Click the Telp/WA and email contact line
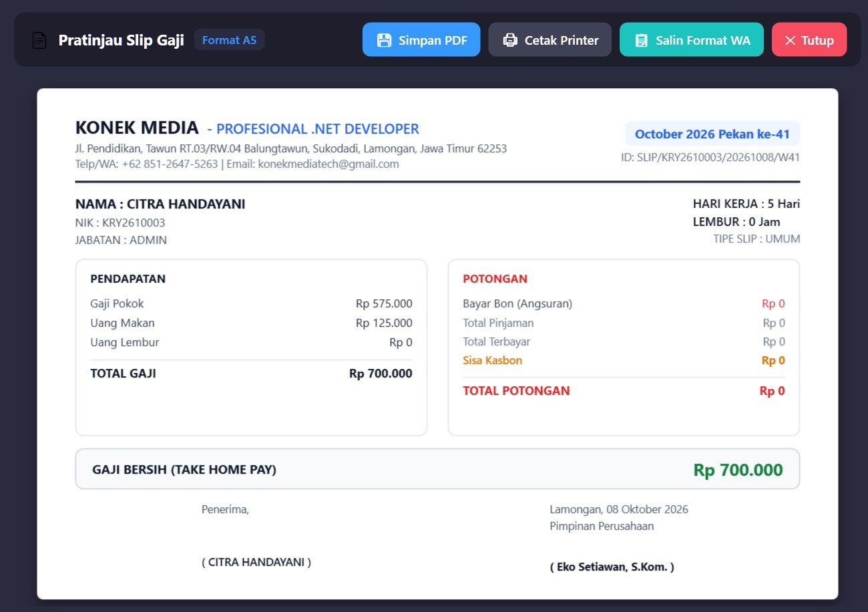The width and height of the screenshot is (868, 612). point(237,164)
